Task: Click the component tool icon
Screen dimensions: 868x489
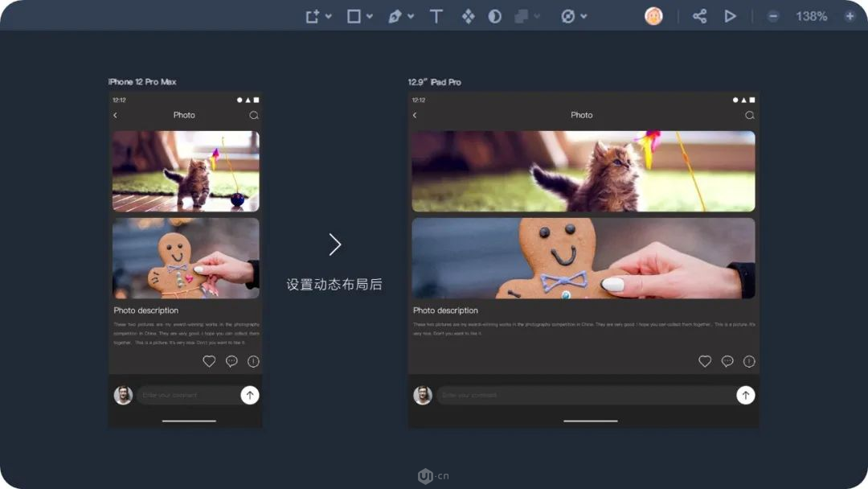Action: pyautogui.click(x=469, y=16)
